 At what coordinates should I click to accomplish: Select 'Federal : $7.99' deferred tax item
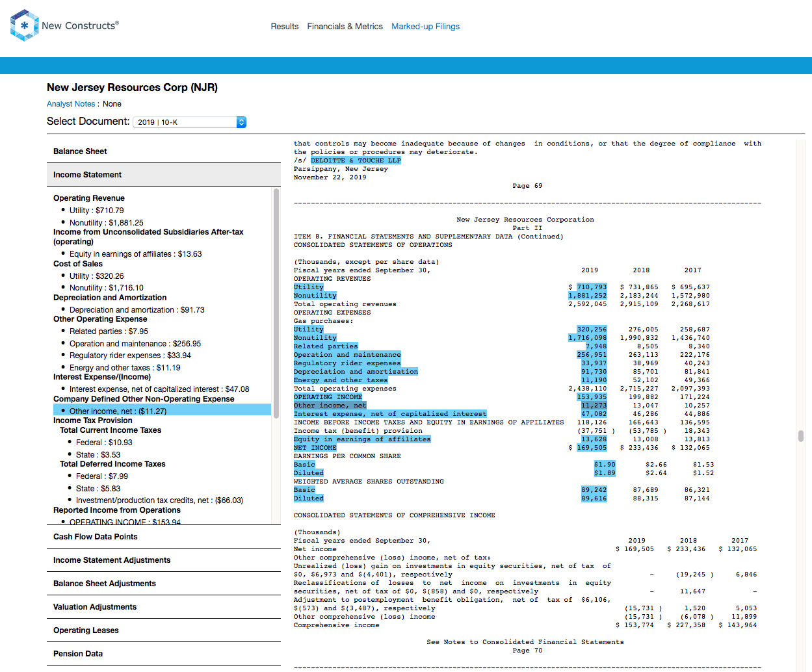click(102, 476)
